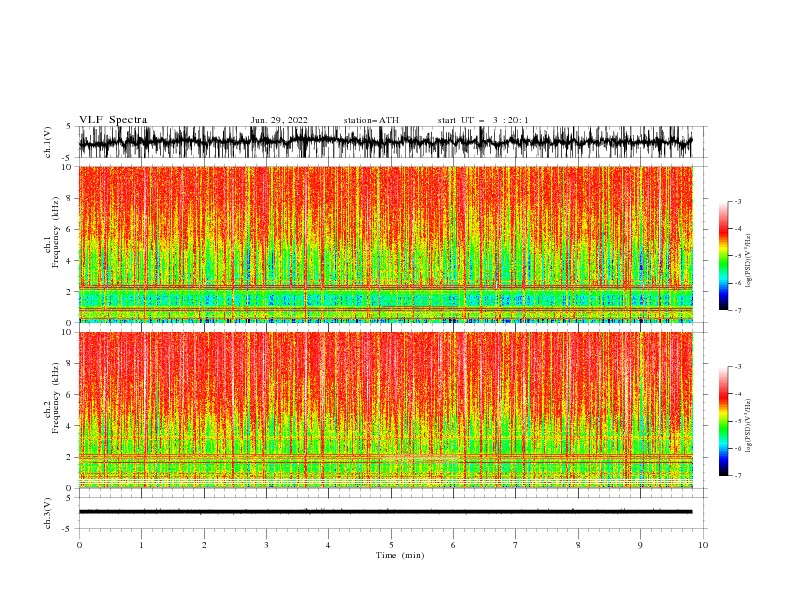
Task: Click the "6" kHz tick on ch.1 spectrogram
Action: click(x=70, y=229)
